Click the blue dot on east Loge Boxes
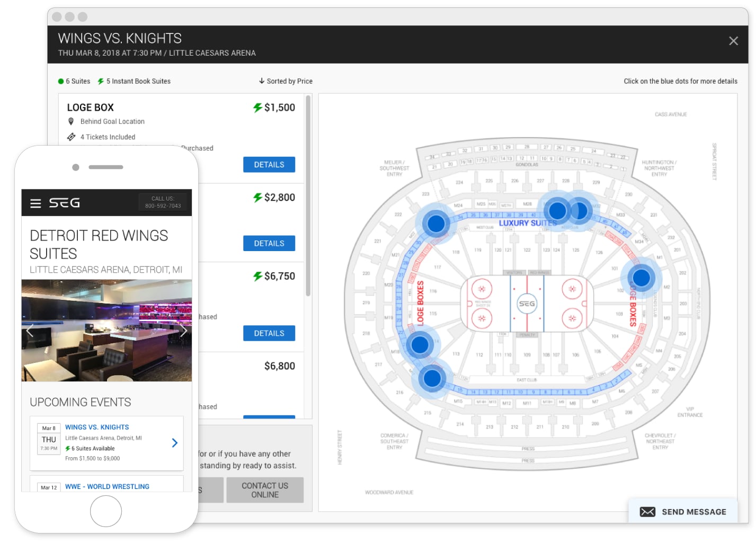 tap(641, 277)
